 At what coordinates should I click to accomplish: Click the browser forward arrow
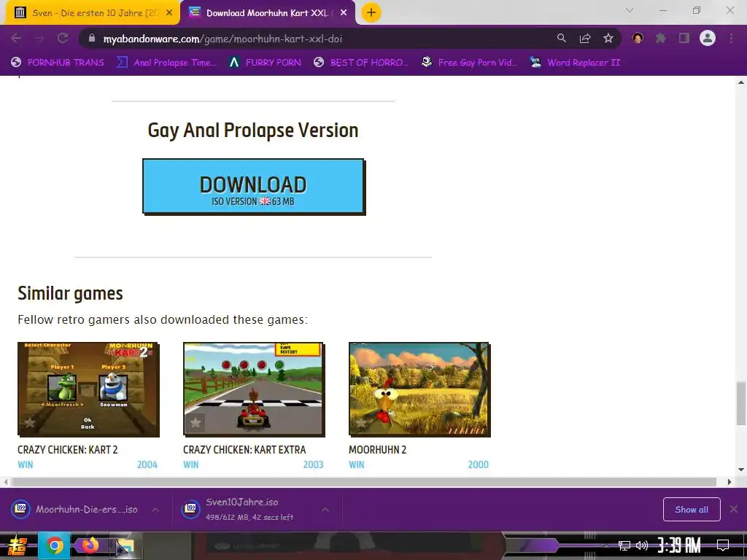tap(39, 38)
